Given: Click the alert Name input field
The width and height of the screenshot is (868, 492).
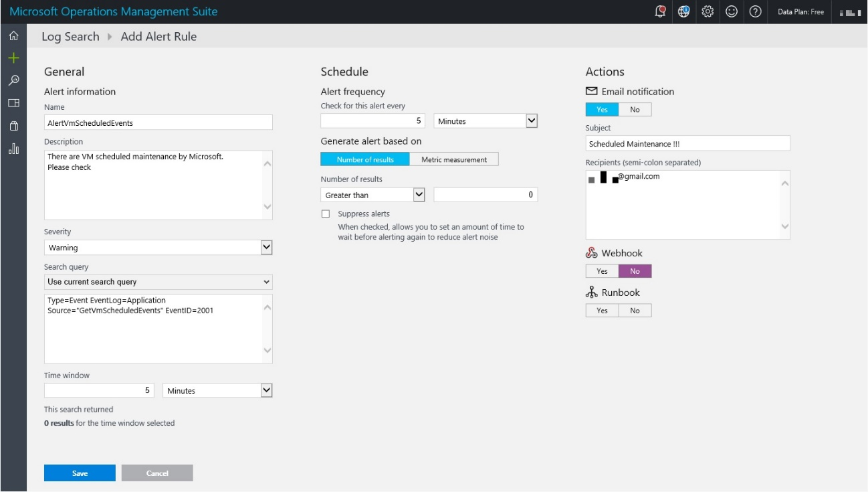Looking at the screenshot, I should 158,122.
